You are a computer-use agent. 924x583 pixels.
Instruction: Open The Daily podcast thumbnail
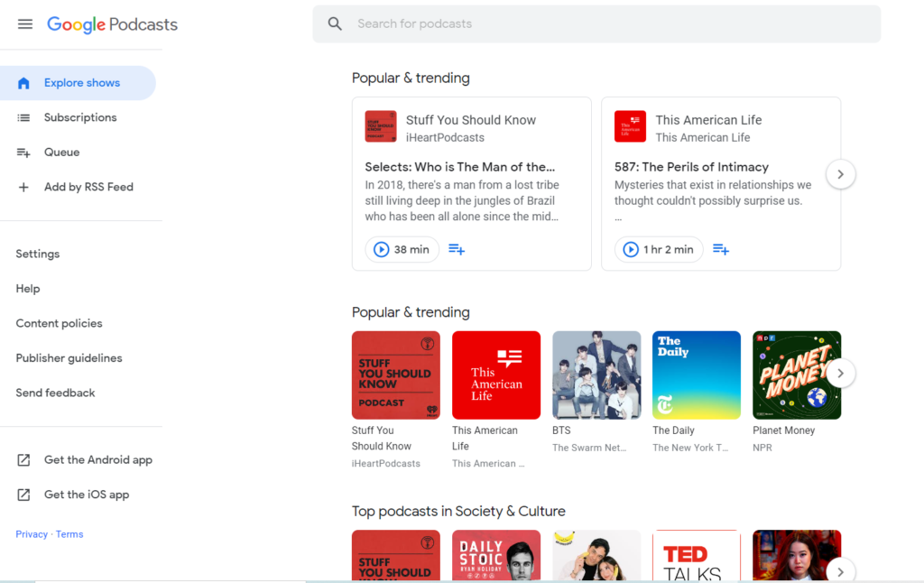click(x=697, y=375)
